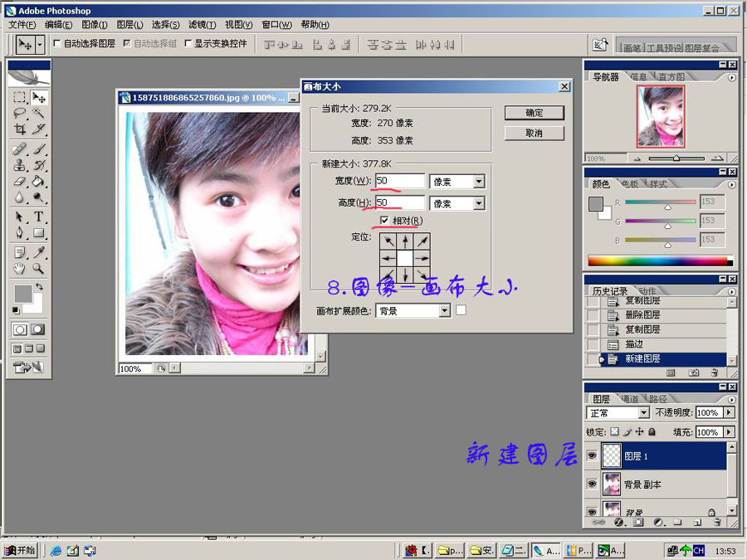This screenshot has width=747, height=560.
Task: Select the Lasso tool
Action: pos(20,110)
